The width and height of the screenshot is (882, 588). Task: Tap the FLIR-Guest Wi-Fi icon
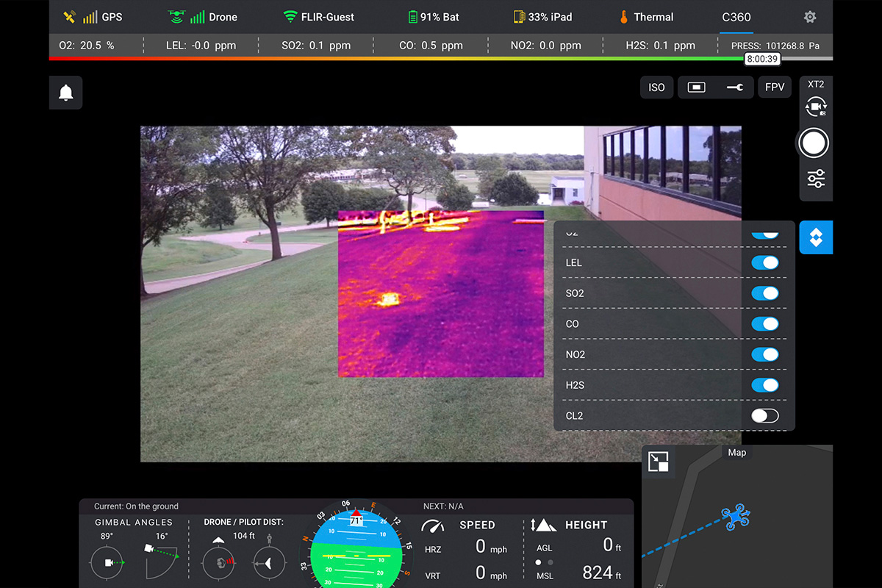tap(290, 17)
